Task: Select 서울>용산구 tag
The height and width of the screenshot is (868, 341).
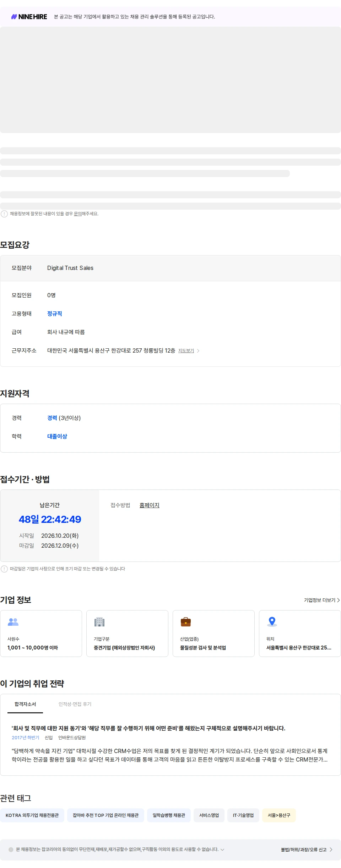Action: pos(279,816)
